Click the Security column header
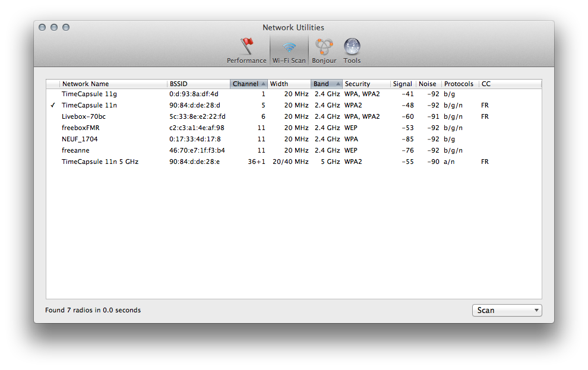The height and width of the screenshot is (370, 588). pyautogui.click(x=366, y=84)
